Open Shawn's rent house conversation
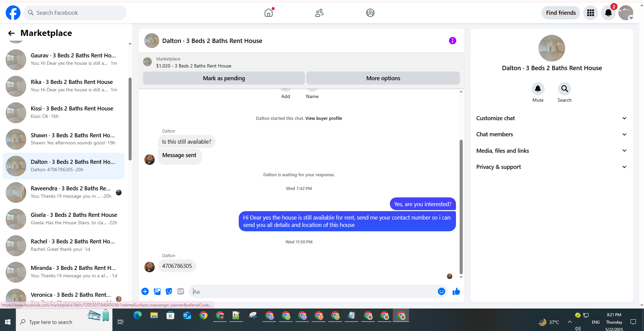The width and height of the screenshot is (644, 331). [x=64, y=139]
